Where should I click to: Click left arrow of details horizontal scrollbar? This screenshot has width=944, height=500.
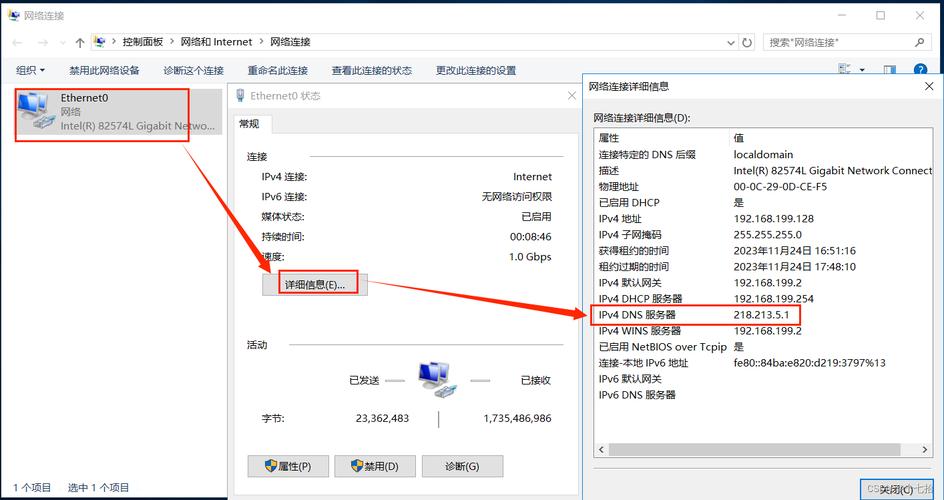[x=601, y=449]
